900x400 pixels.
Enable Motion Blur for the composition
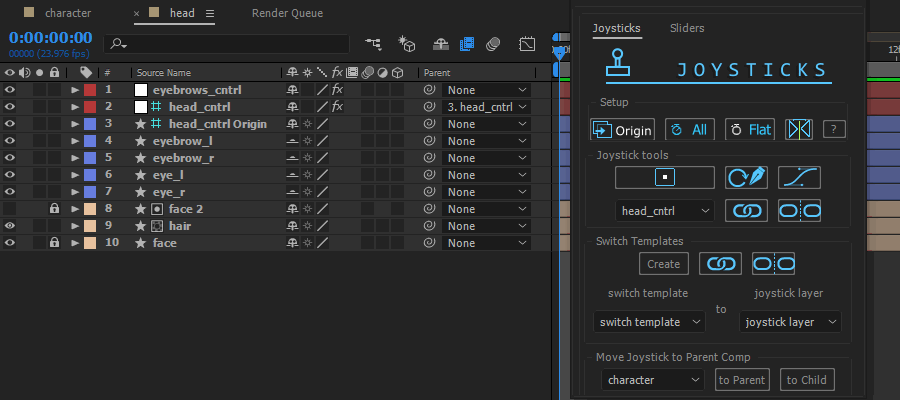(493, 44)
